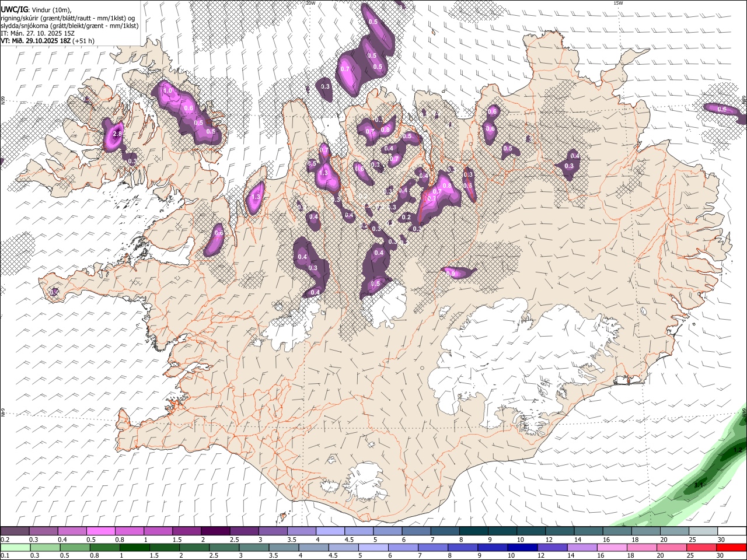The image size is (747, 560).
Task: Click the bright pink top-row swatch right of '0.5'
Action: (100, 531)
